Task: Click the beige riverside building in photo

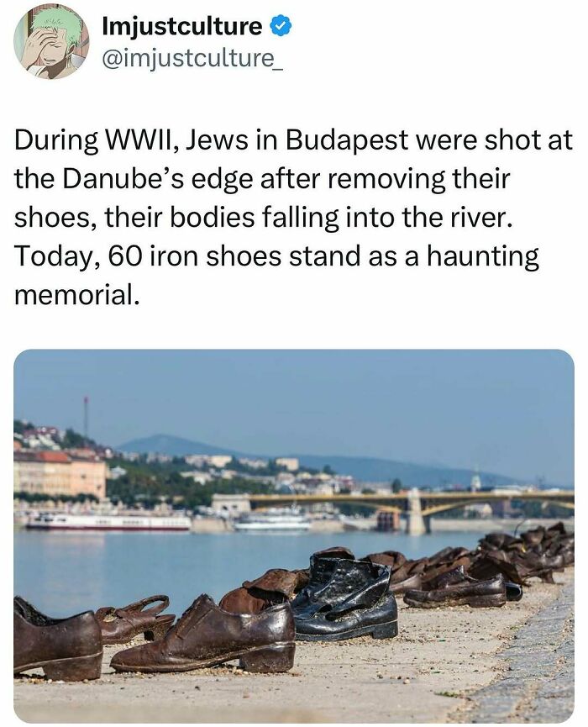Action: pyautogui.click(x=60, y=475)
